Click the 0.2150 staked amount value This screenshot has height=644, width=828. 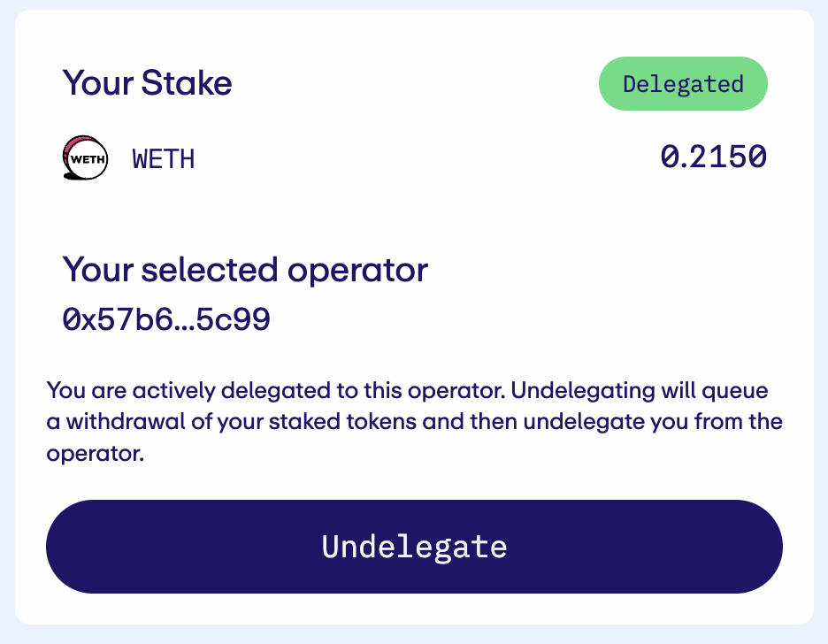pos(713,157)
